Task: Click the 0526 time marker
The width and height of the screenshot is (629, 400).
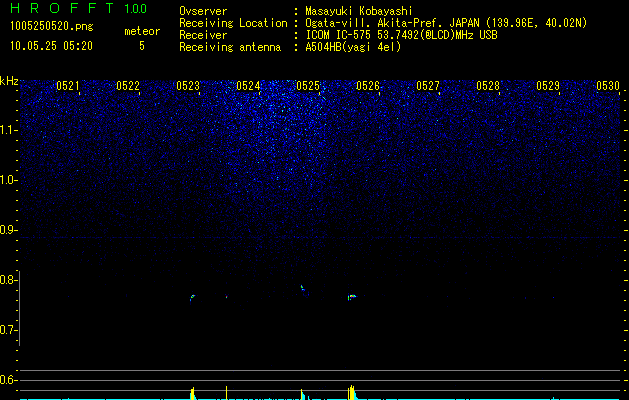Action: (368, 86)
